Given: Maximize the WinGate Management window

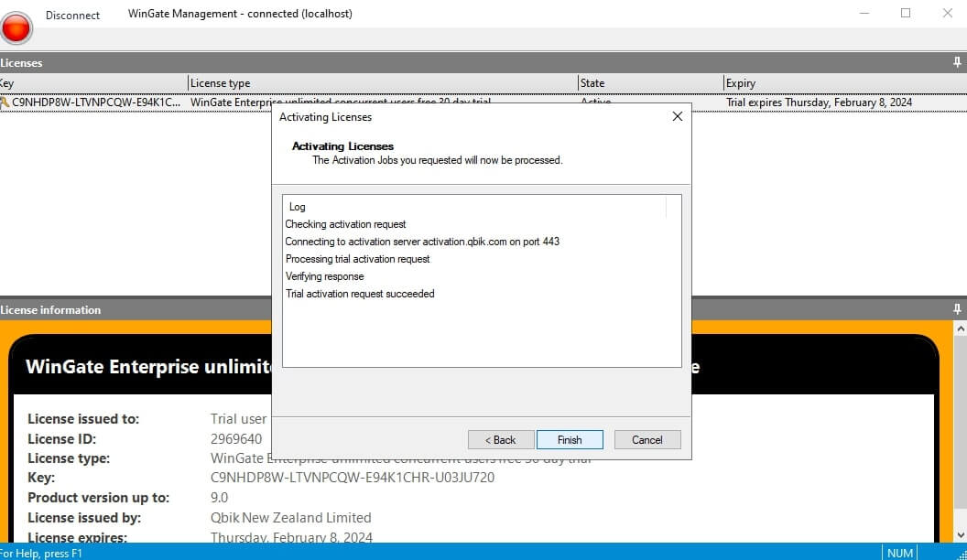Looking at the screenshot, I should (906, 13).
